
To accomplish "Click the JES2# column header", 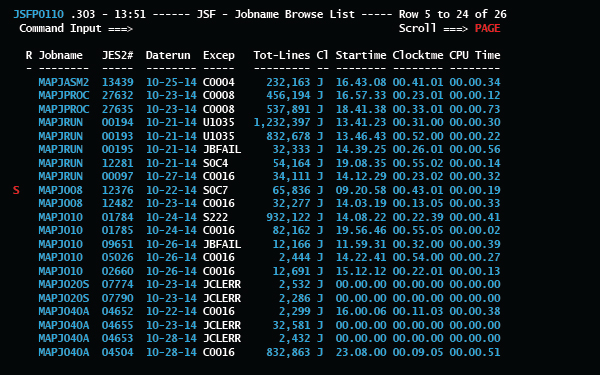I will coord(117,55).
